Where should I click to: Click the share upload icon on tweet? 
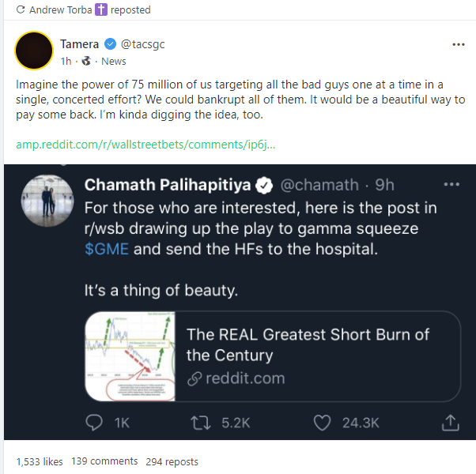[x=451, y=423]
